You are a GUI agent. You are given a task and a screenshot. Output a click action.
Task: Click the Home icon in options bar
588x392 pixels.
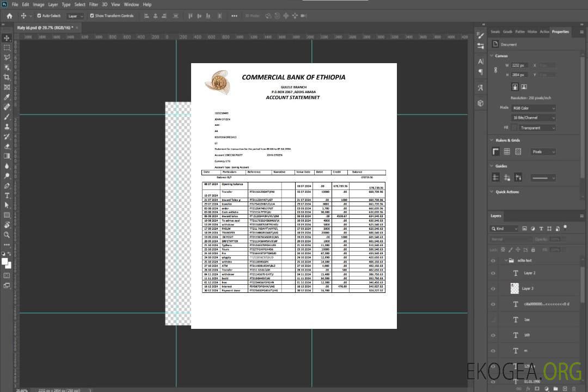point(9,16)
